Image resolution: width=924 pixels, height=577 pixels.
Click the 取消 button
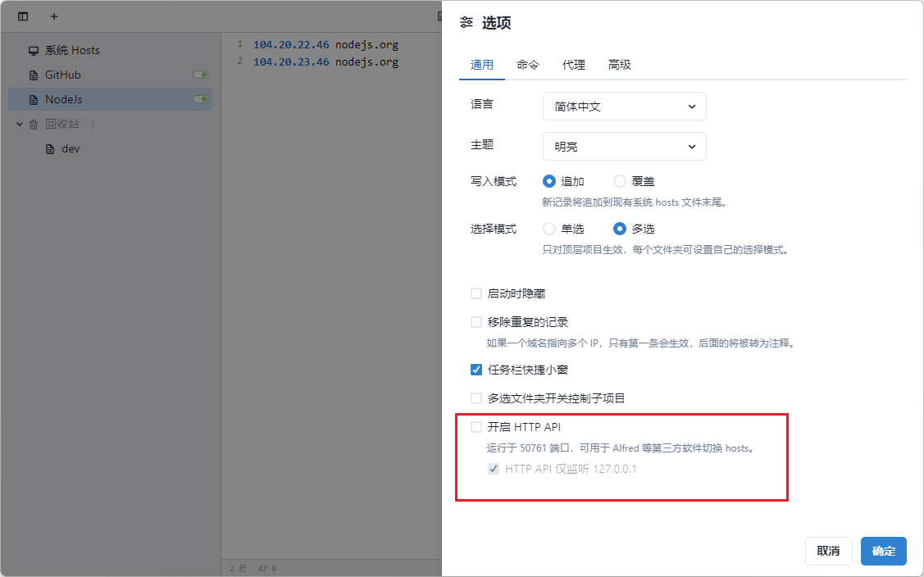(828, 552)
